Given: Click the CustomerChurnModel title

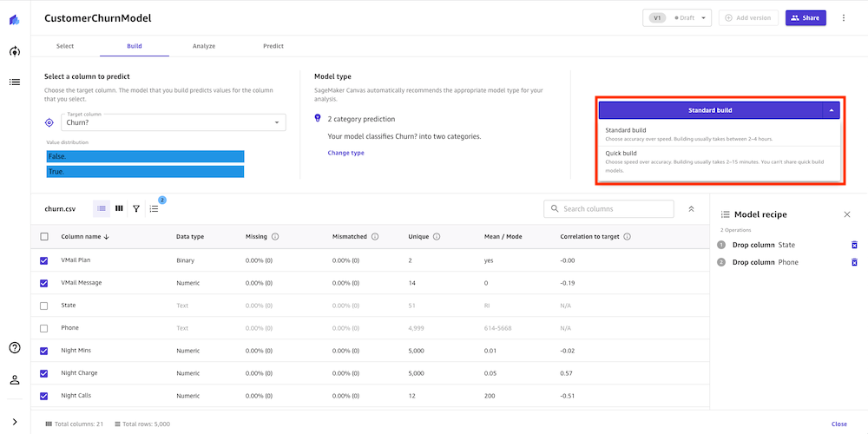Looking at the screenshot, I should (97, 18).
